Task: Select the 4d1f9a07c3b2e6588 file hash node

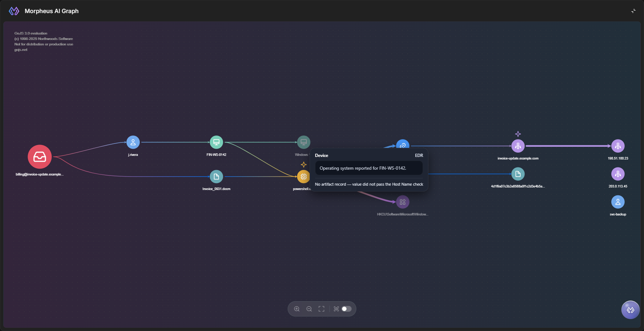Action: pyautogui.click(x=518, y=174)
